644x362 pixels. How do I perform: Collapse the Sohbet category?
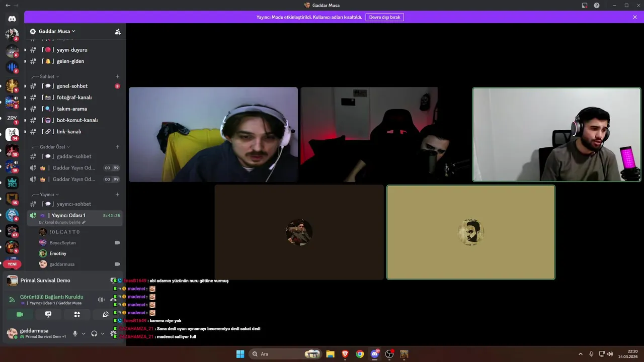49,76
